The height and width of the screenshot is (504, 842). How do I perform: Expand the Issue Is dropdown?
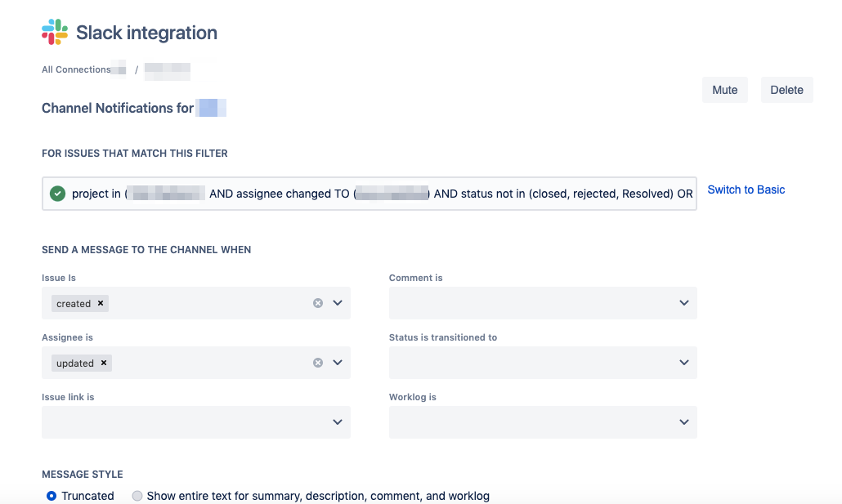pos(338,303)
